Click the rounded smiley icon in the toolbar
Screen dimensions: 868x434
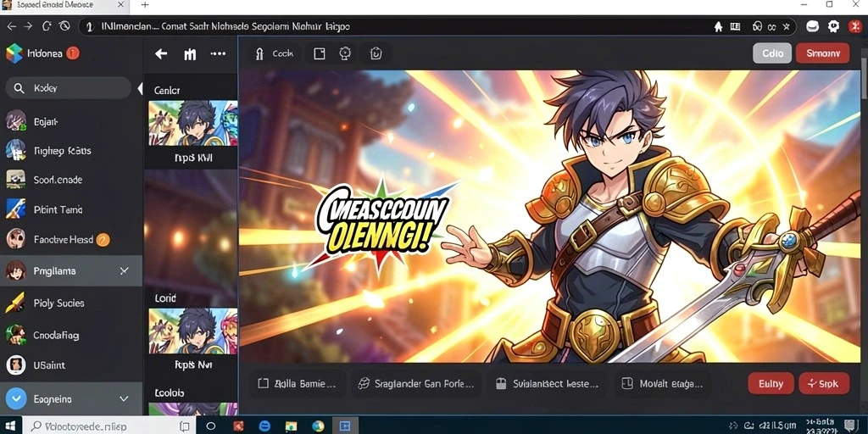tap(376, 53)
